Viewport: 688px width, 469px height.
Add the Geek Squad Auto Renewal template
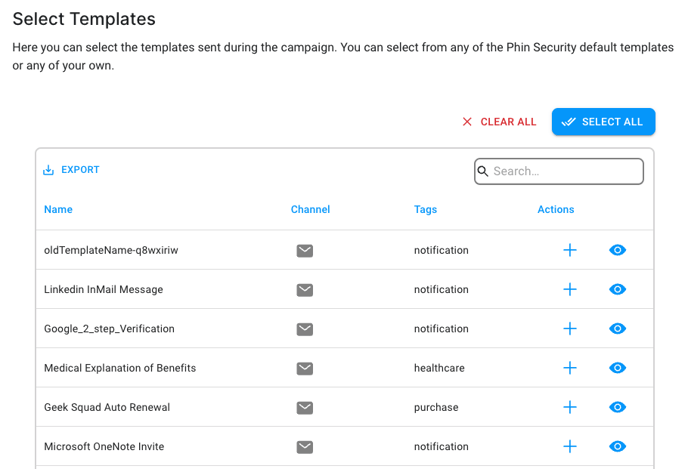point(570,407)
